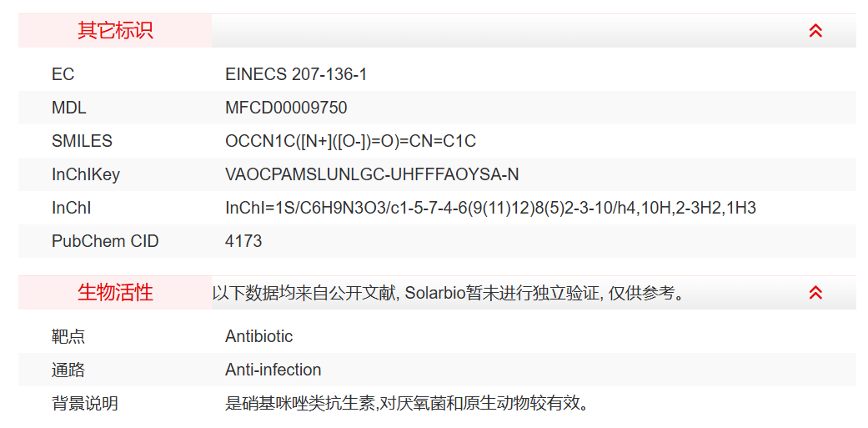Click the EC row label
This screenshot has height=428, width=868.
[63, 74]
